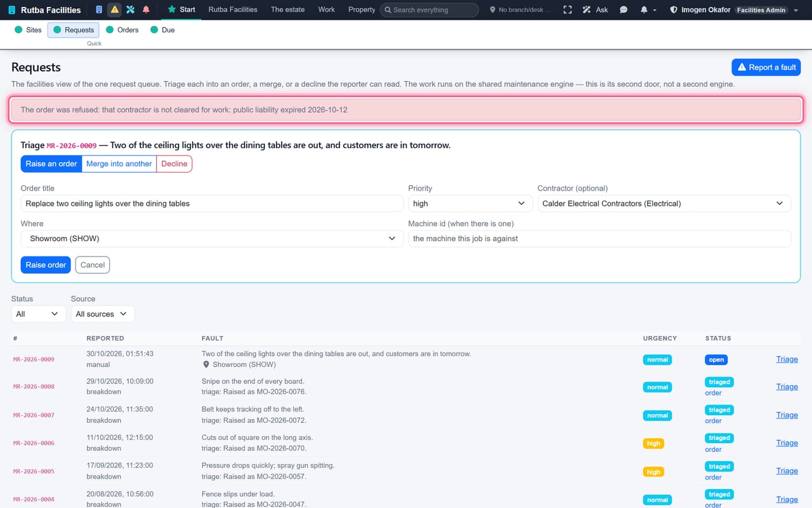Image resolution: width=812 pixels, height=508 pixels.
Task: Open the chat bubble messages icon
Action: tap(624, 10)
